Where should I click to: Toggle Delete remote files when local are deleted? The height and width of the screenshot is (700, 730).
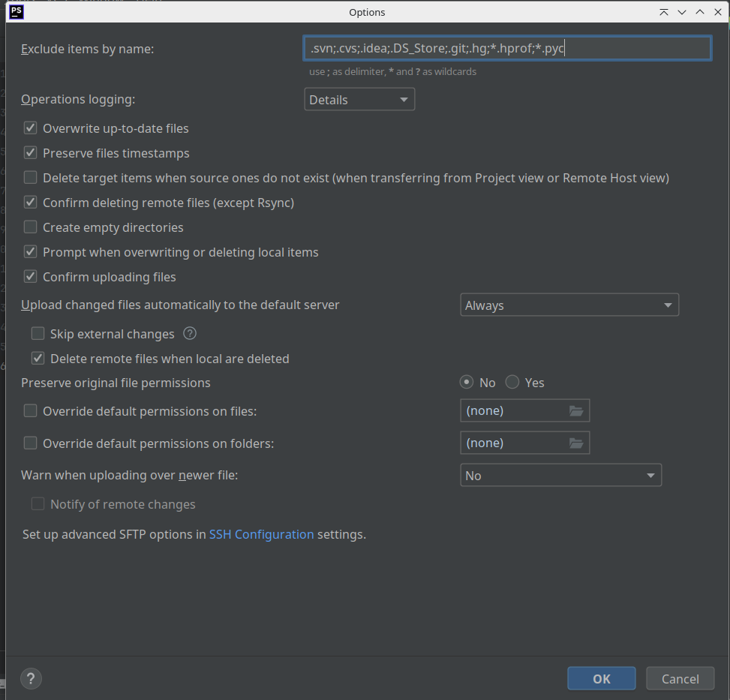tap(38, 359)
